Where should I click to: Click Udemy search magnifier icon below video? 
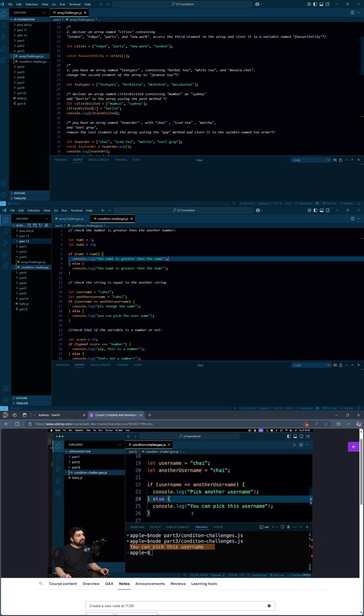(x=41, y=584)
